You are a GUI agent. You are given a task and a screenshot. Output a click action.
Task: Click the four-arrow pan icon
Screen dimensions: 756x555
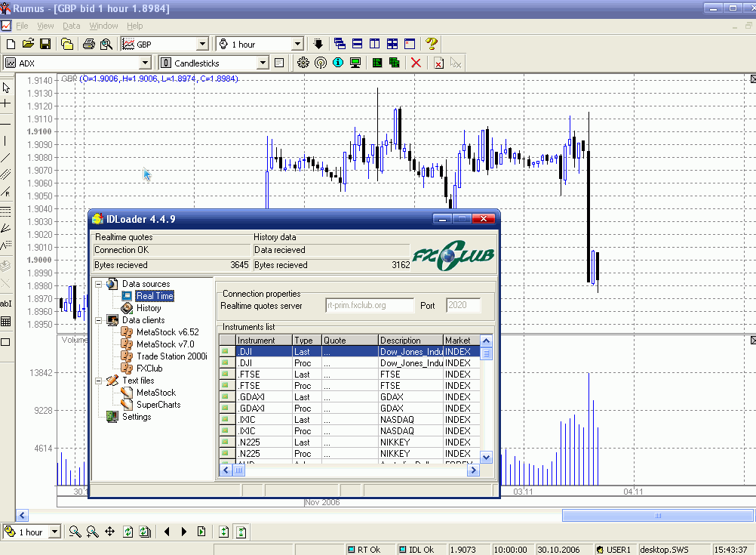tap(109, 532)
